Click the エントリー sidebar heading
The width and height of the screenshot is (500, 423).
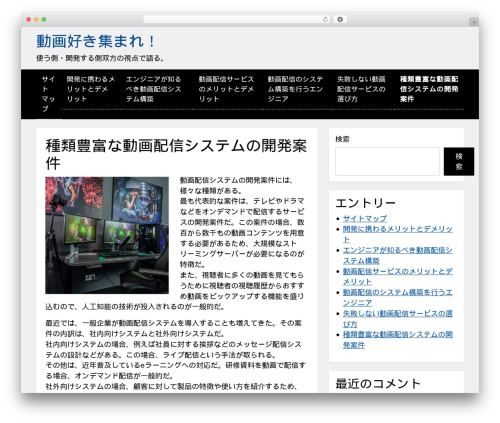365,203
